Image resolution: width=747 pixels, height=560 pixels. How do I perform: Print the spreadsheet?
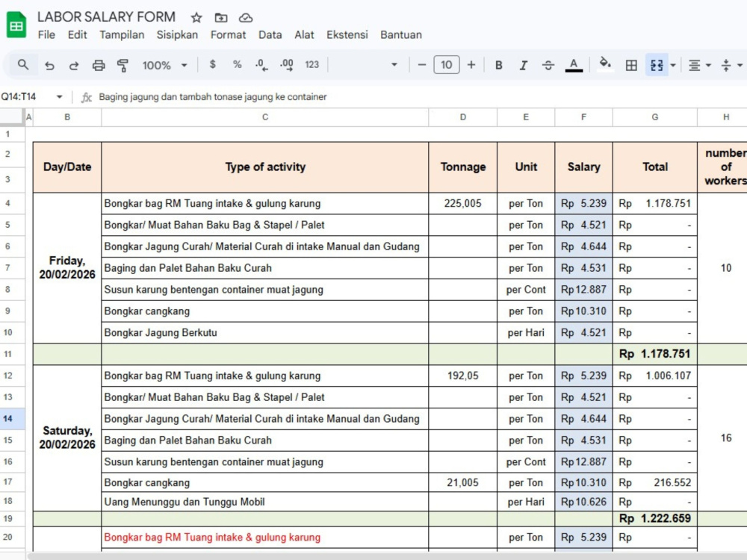click(99, 65)
